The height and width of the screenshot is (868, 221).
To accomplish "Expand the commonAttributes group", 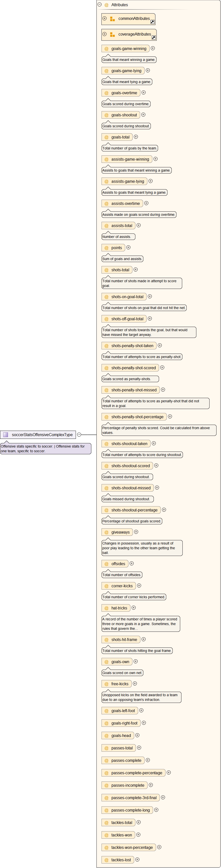I will click(105, 19).
